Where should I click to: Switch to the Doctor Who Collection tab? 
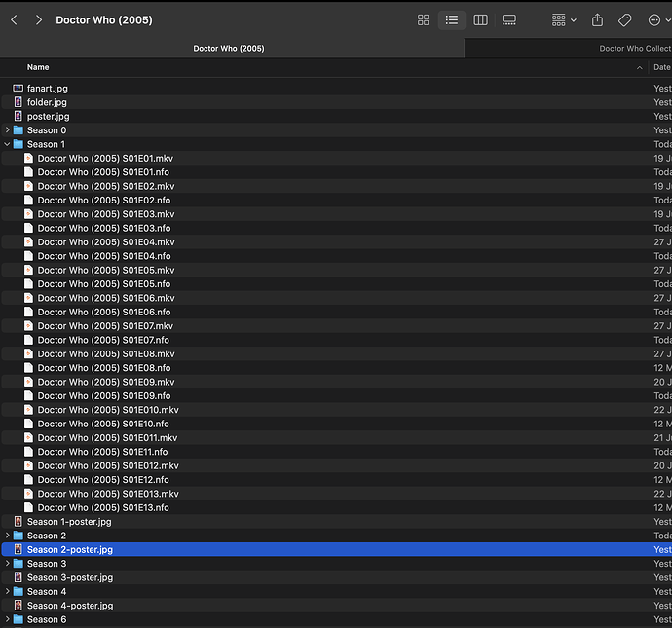[569, 49]
